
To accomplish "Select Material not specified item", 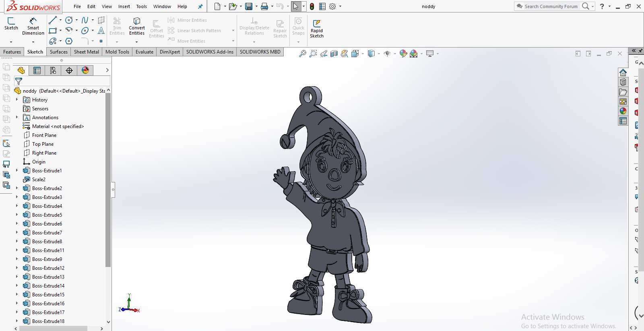I will tap(58, 126).
